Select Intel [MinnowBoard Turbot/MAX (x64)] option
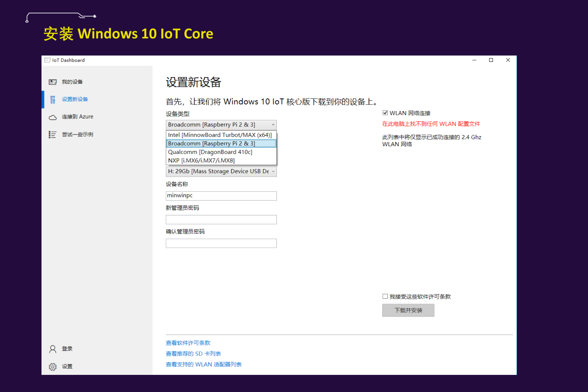The width and height of the screenshot is (588, 392). pos(219,135)
